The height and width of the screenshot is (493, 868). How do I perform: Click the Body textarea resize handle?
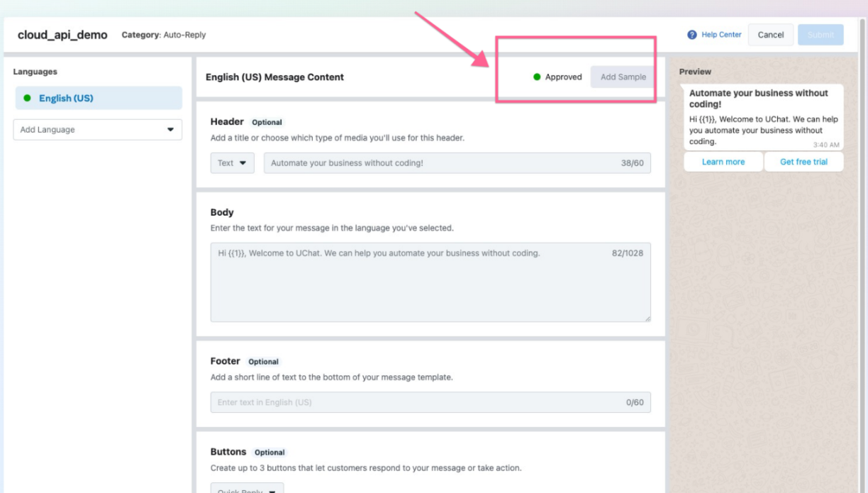[647, 318]
